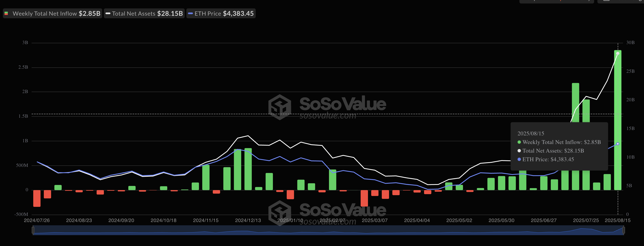This screenshot has height=246, width=644.
Task: Click the white line icon in Total Net Assets legend
Action: (x=108, y=14)
